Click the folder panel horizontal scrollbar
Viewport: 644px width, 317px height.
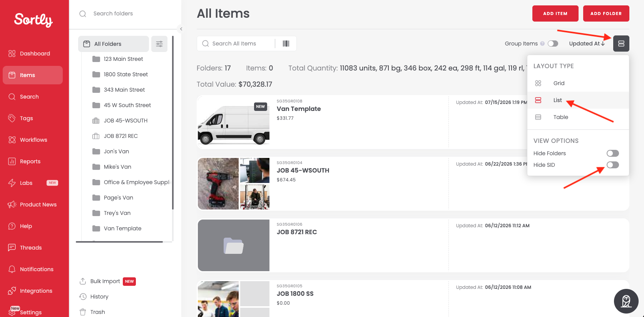tap(119, 242)
